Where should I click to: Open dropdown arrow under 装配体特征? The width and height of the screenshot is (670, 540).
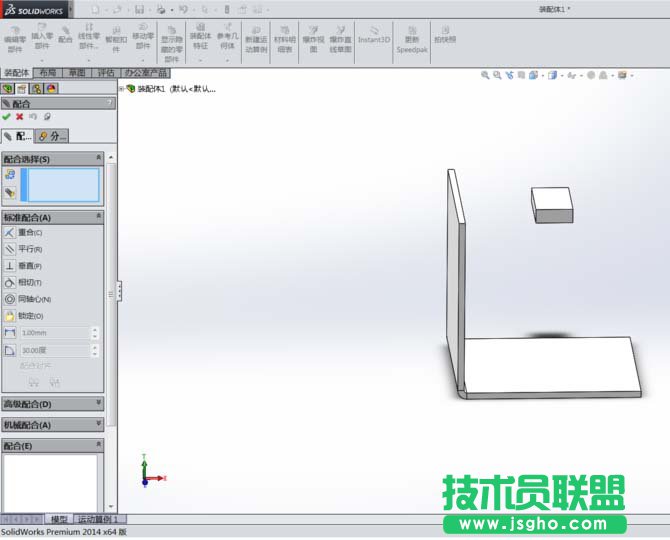[x=200, y=60]
